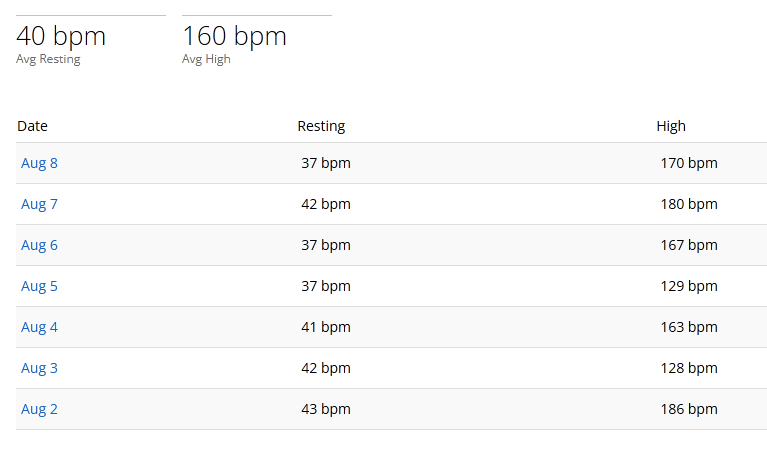Select the Aug 5 entry link
This screenshot has height=449, width=767.
39,286
